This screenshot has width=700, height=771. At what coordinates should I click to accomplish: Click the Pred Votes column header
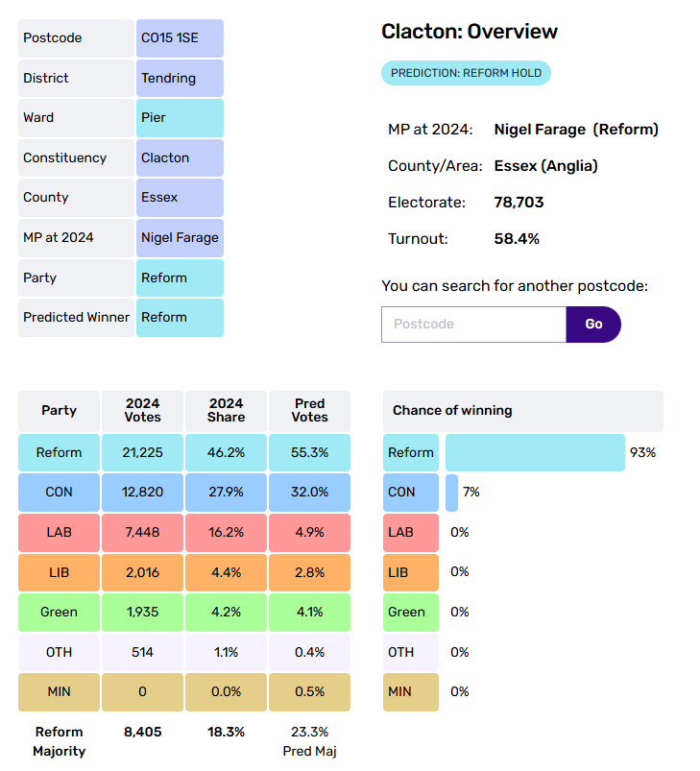click(x=309, y=410)
